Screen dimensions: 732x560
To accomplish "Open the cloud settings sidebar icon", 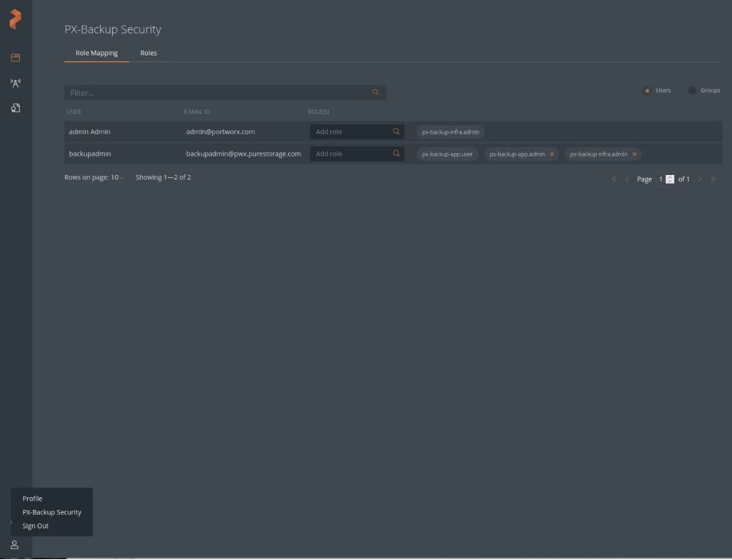I will [x=16, y=108].
